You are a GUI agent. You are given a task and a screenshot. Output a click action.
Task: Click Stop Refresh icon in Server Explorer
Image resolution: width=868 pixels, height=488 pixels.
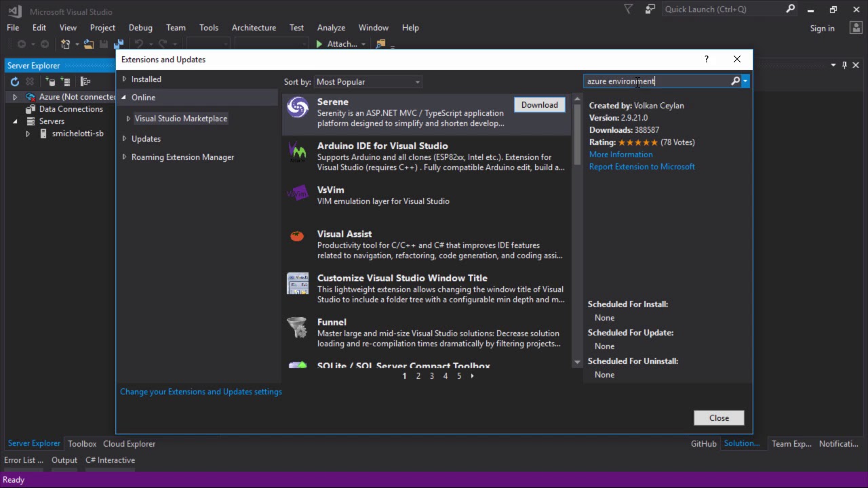point(30,81)
